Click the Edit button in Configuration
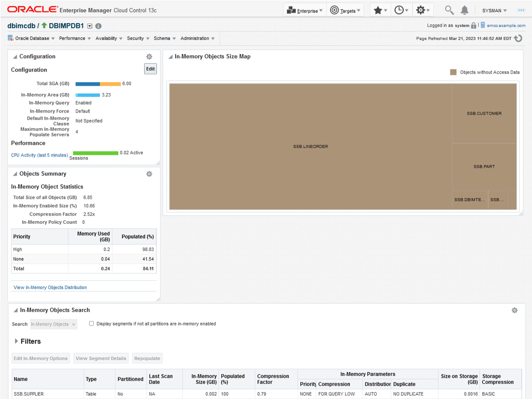Screen dimensions: 532x399 [x=150, y=69]
